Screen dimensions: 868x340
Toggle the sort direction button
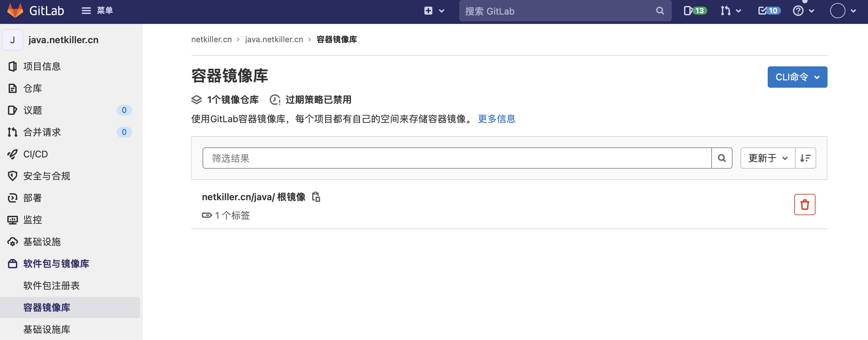point(805,158)
